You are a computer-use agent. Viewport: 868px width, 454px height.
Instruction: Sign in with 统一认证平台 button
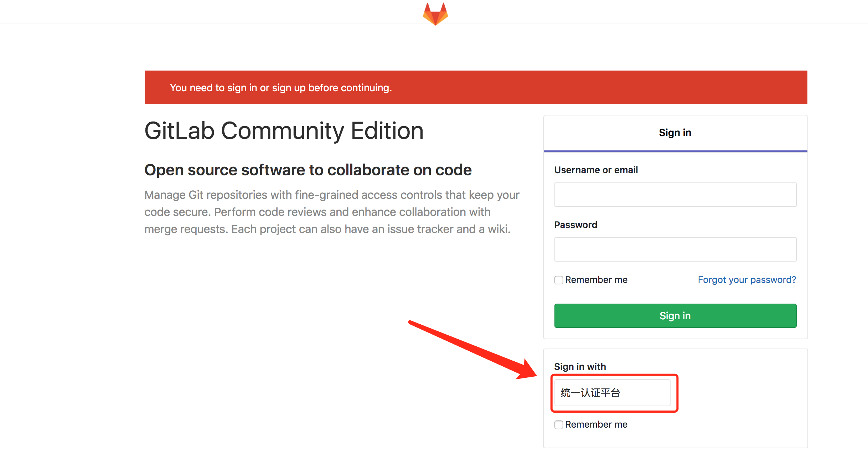pos(612,393)
